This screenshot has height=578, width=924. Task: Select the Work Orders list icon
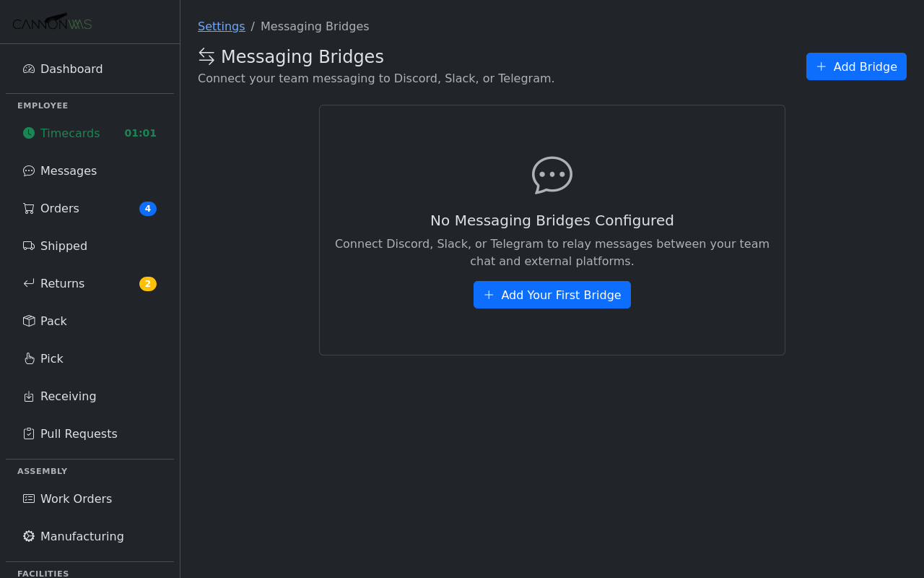(x=28, y=499)
